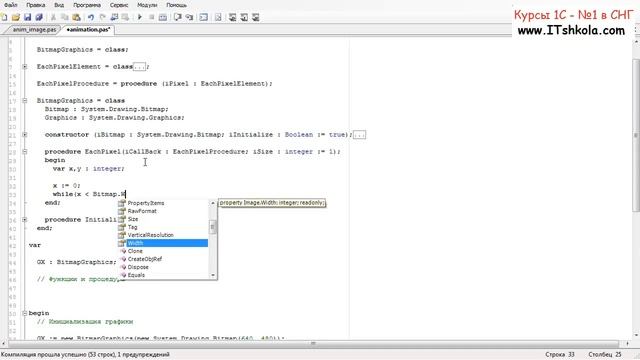This screenshot has width=640, height=360.
Task: Open the Файл menu
Action: (x=11, y=5)
